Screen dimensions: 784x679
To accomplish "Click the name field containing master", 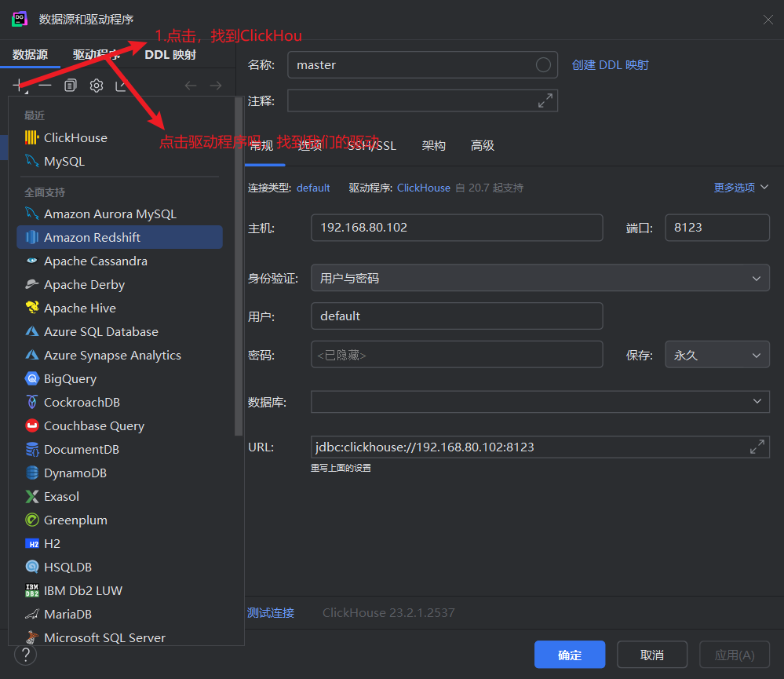I will coord(422,64).
